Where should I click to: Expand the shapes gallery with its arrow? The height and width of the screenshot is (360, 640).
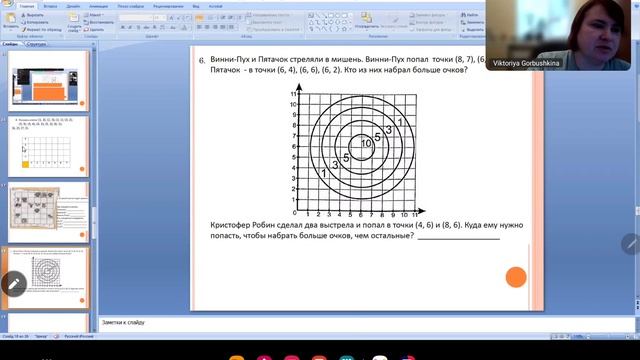tap(351, 29)
